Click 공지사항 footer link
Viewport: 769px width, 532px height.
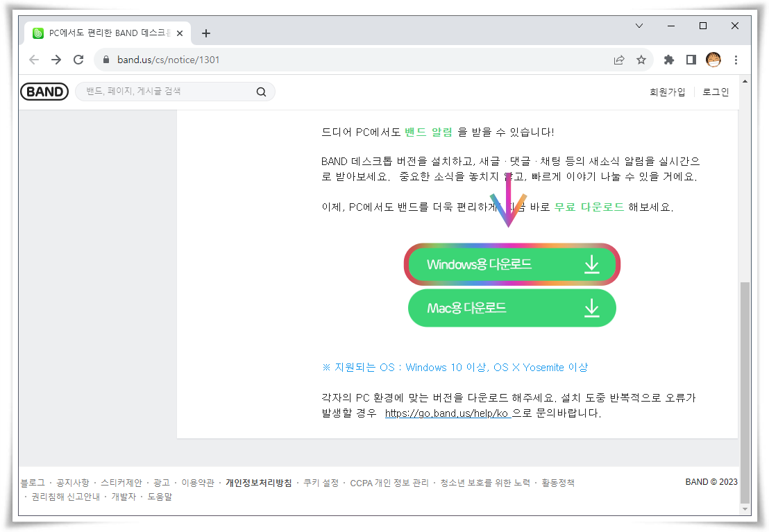[x=73, y=483]
